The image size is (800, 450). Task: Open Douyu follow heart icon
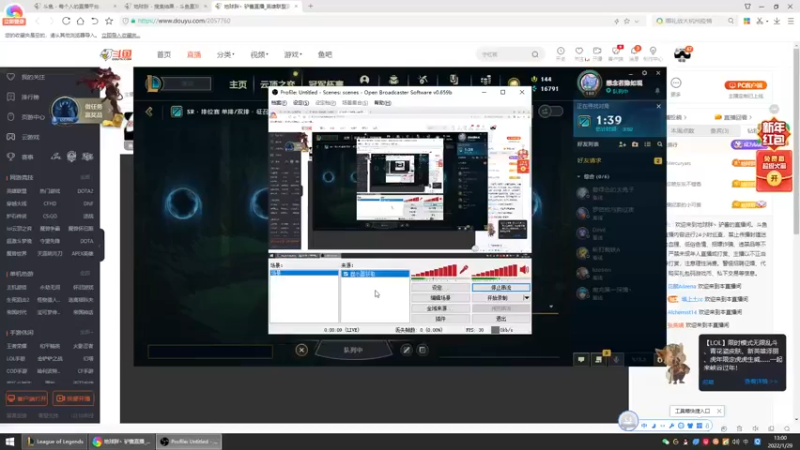579,51
